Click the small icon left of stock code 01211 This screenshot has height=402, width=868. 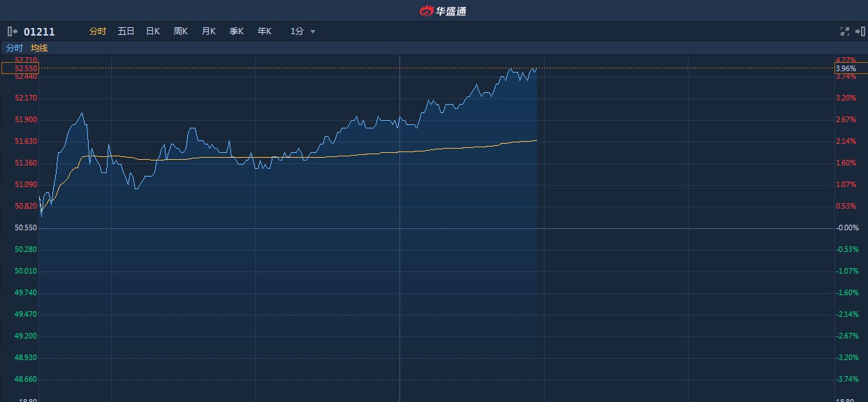[x=11, y=31]
